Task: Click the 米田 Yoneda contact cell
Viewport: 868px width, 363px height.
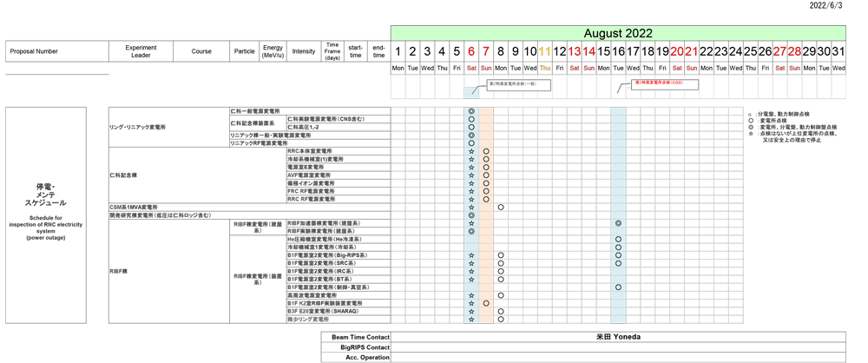Action: point(618,337)
